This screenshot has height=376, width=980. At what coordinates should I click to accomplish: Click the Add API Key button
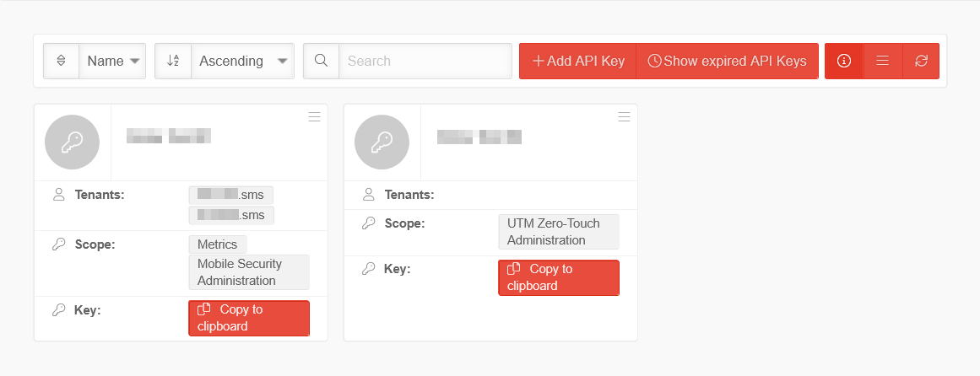point(578,61)
